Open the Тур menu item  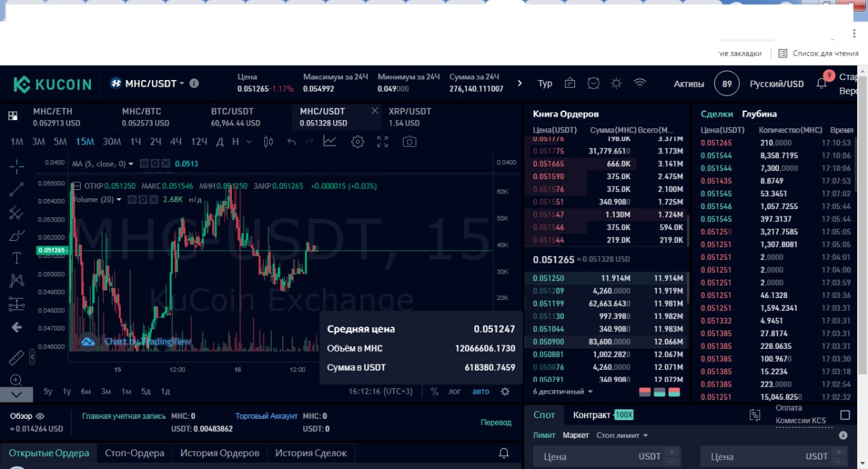545,83
